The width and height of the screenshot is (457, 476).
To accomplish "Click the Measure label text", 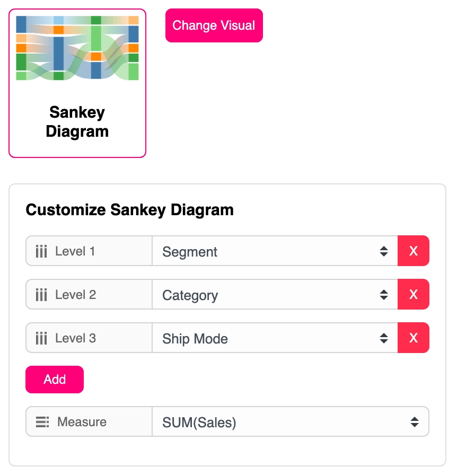I will point(82,422).
